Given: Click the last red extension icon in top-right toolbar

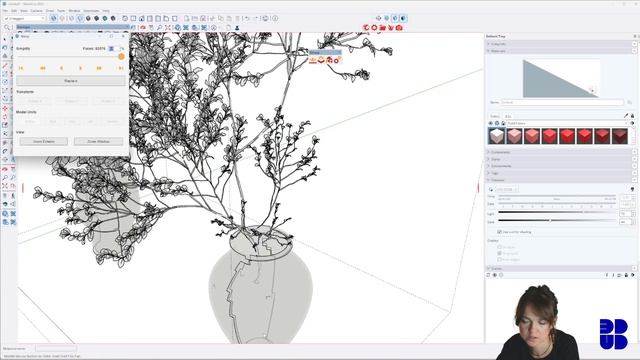Looking at the screenshot, I should coord(399,28).
